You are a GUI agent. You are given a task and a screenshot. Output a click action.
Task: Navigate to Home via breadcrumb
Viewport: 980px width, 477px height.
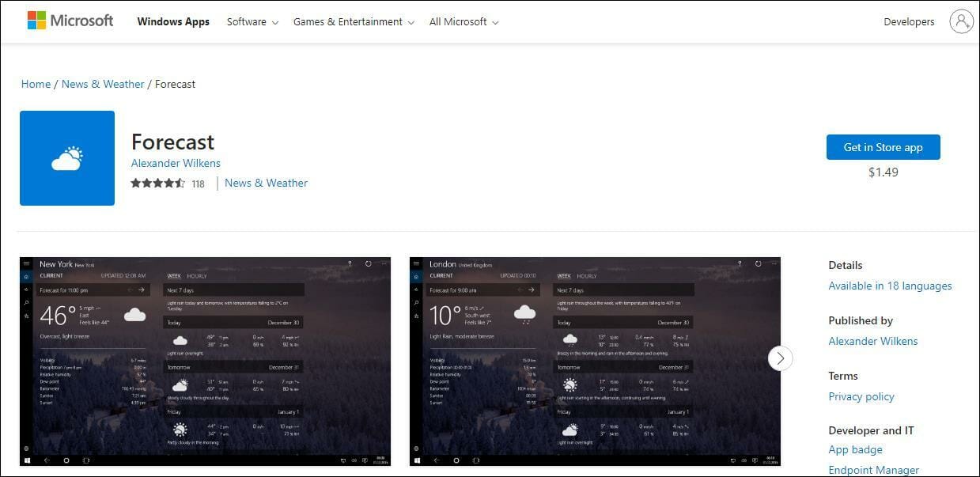36,84
